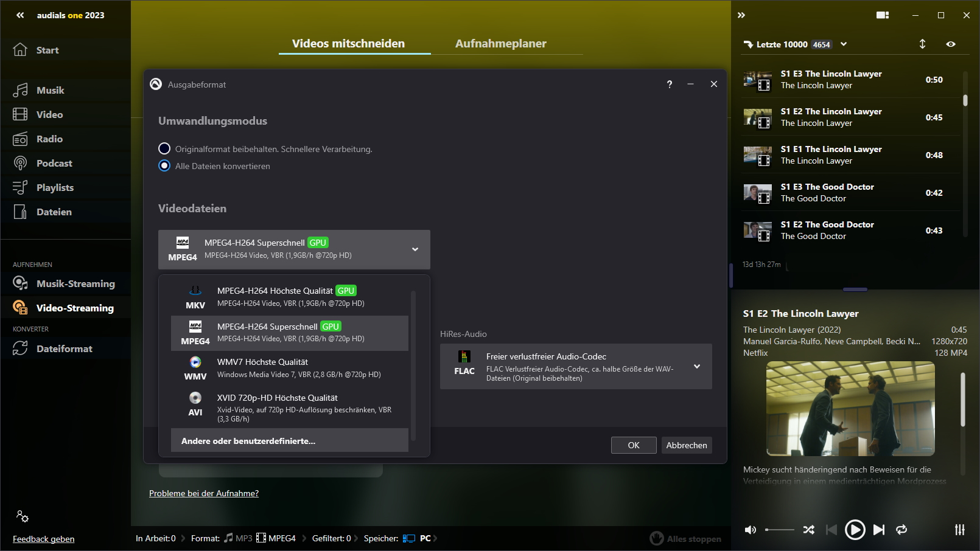Open Probleme bei der Aufnahme link
The height and width of the screenshot is (551, 980).
coord(204,493)
